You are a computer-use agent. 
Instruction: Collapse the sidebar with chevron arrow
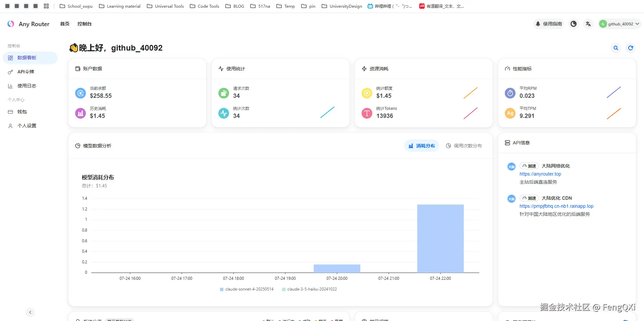(x=30, y=312)
